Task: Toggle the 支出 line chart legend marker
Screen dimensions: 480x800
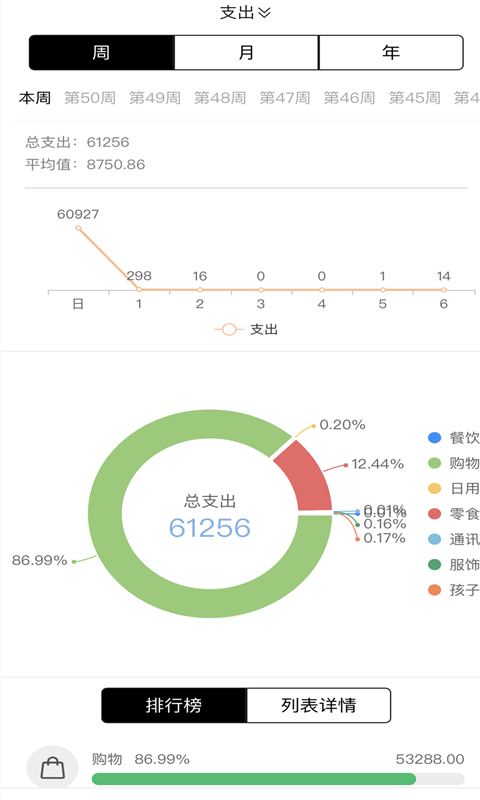Action: [229, 330]
